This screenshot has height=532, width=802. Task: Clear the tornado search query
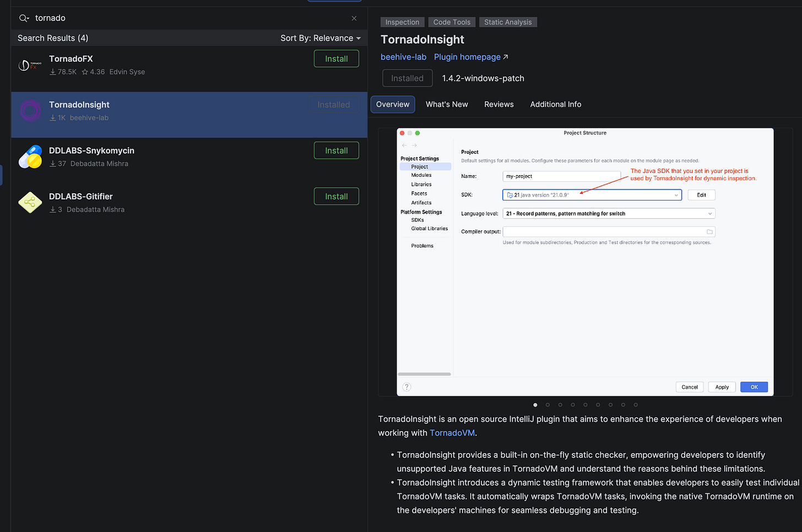(x=354, y=18)
